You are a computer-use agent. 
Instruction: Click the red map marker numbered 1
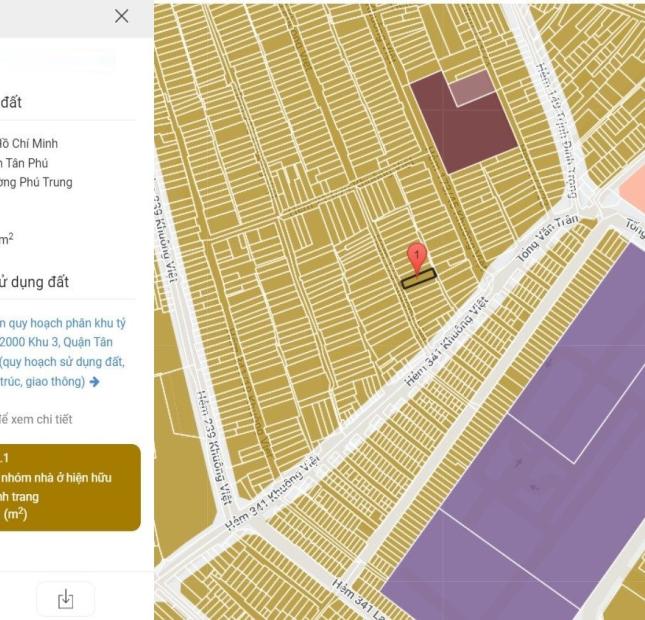click(417, 260)
